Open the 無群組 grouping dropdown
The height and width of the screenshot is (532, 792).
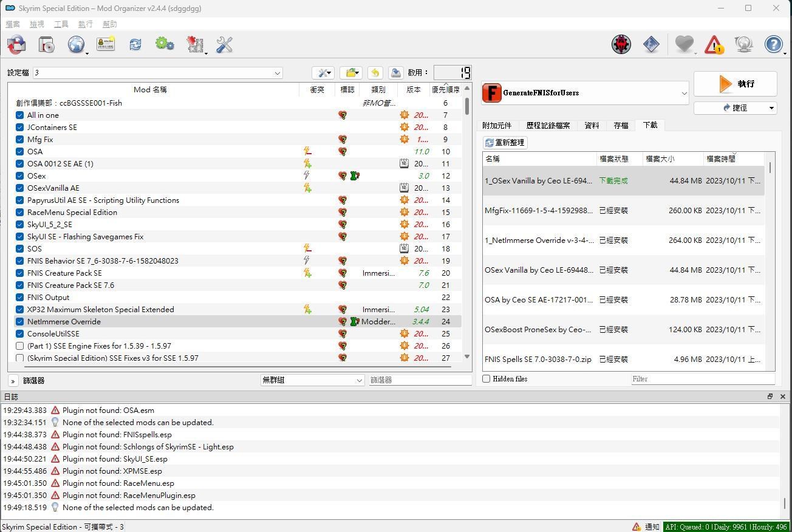(x=312, y=380)
